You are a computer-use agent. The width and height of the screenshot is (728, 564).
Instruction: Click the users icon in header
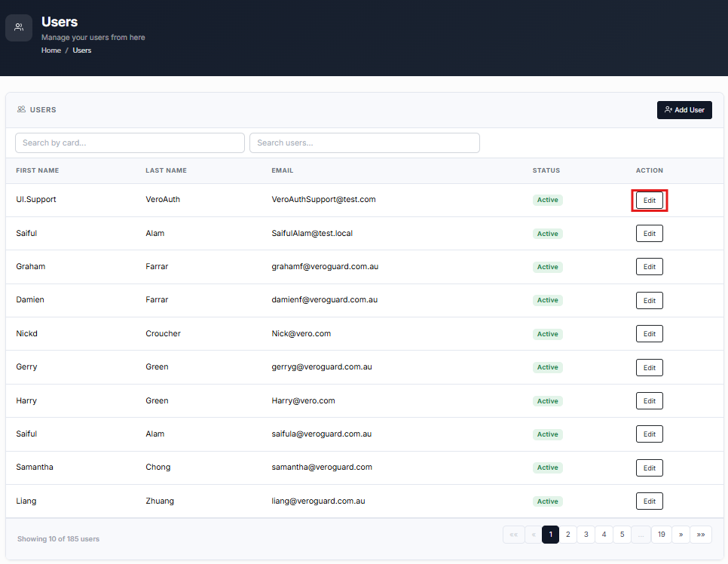click(x=19, y=27)
